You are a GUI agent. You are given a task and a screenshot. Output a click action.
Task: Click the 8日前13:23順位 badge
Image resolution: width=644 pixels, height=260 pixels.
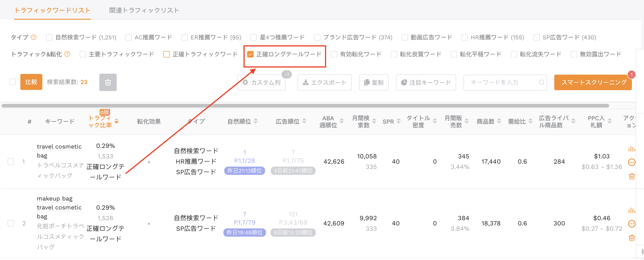coord(293,233)
